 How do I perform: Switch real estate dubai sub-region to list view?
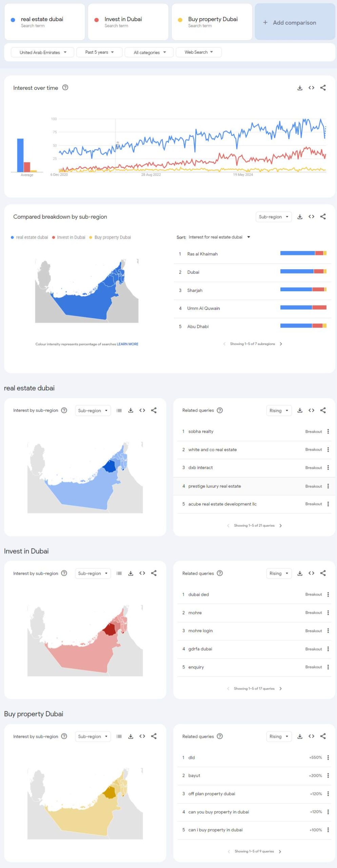pyautogui.click(x=119, y=410)
